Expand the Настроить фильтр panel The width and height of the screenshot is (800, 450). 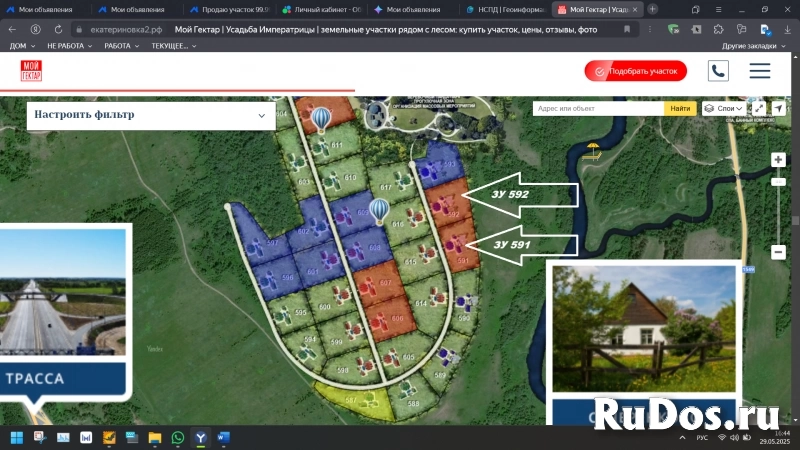150,115
